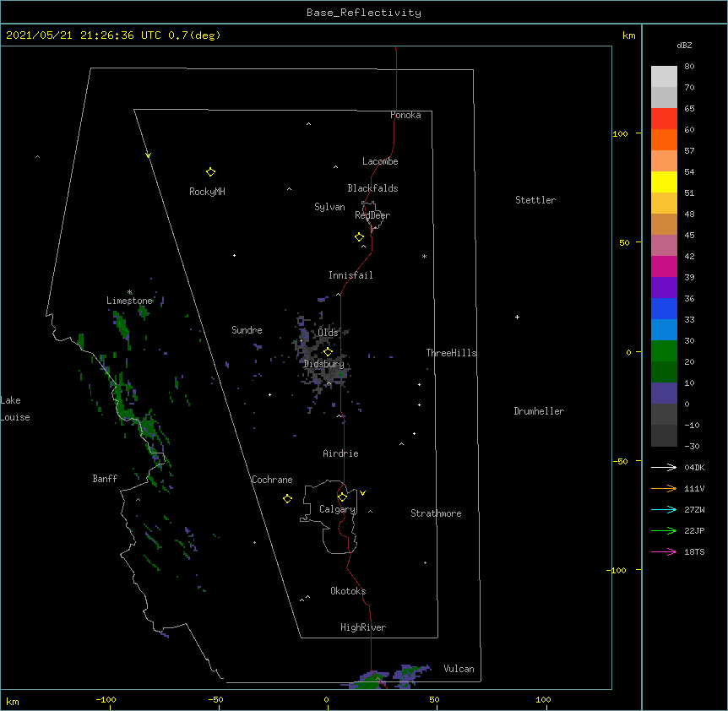Click the orange 111V arrow in the legend
This screenshot has height=711, width=728.
coord(664,488)
